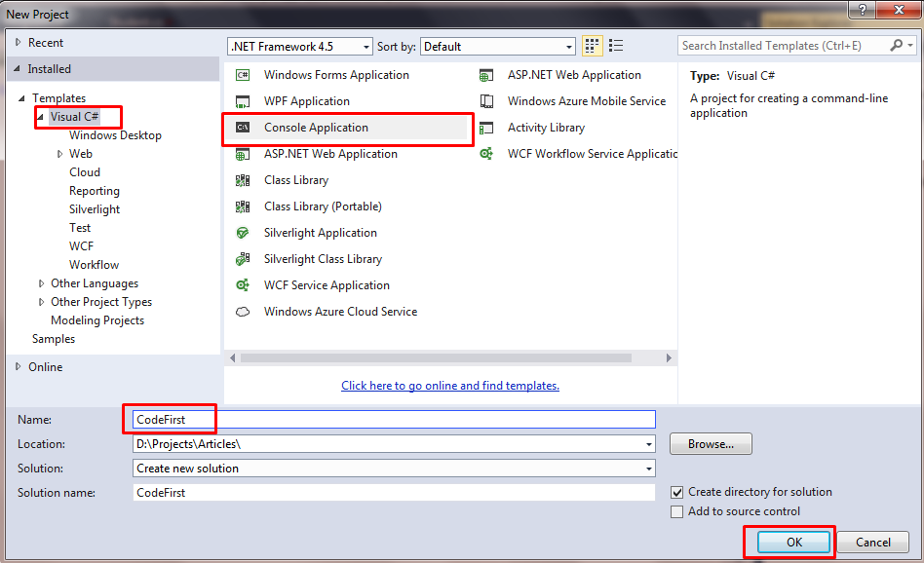Expand the Web tree node arrow
Image resolution: width=924 pixels, height=563 pixels.
[x=59, y=154]
